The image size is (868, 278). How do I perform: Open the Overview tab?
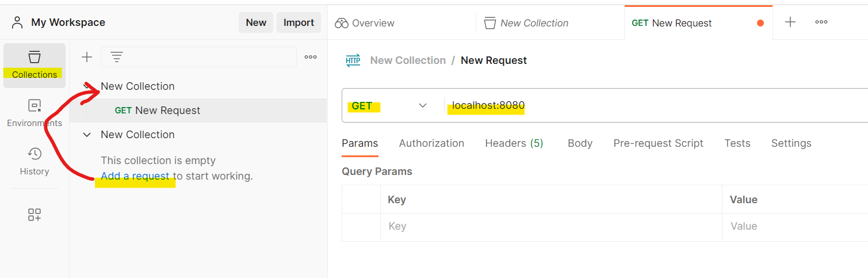click(x=365, y=23)
